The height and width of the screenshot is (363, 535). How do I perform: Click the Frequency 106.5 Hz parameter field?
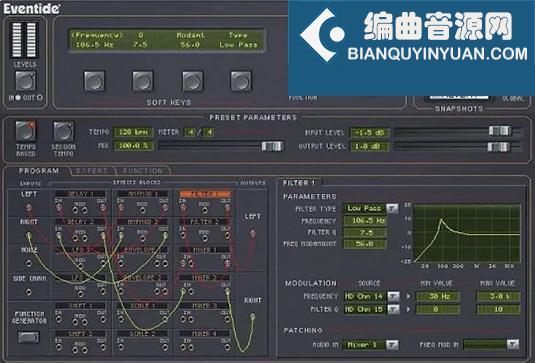[x=365, y=221]
